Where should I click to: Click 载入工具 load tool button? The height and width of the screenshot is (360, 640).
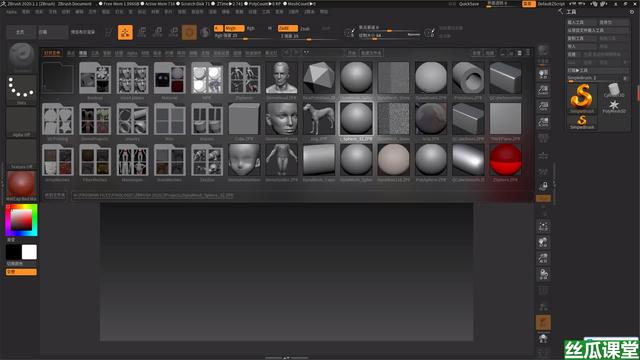point(582,22)
